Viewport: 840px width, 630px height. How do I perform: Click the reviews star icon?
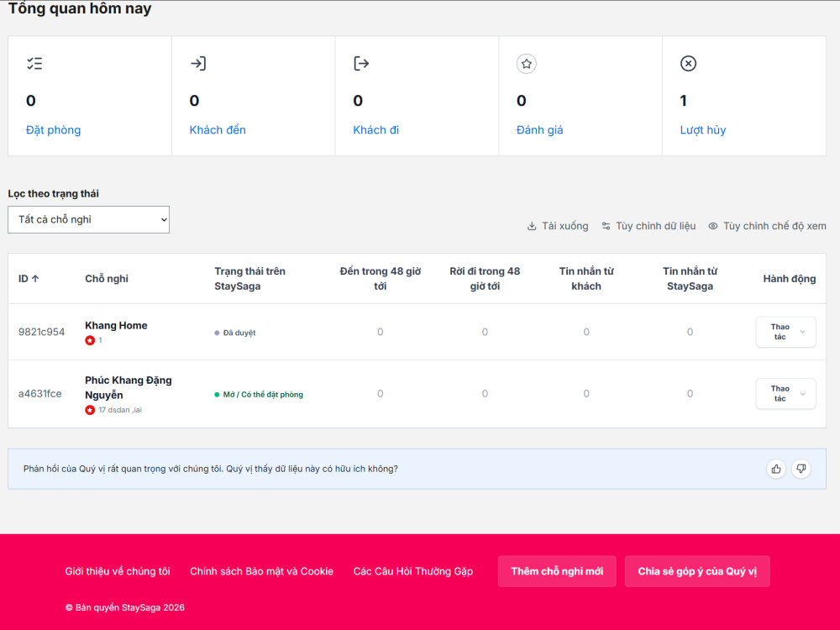coord(527,64)
